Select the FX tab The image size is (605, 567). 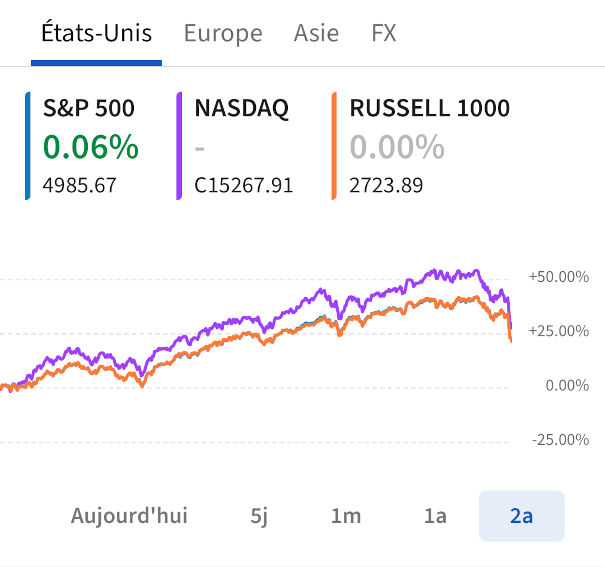click(384, 33)
